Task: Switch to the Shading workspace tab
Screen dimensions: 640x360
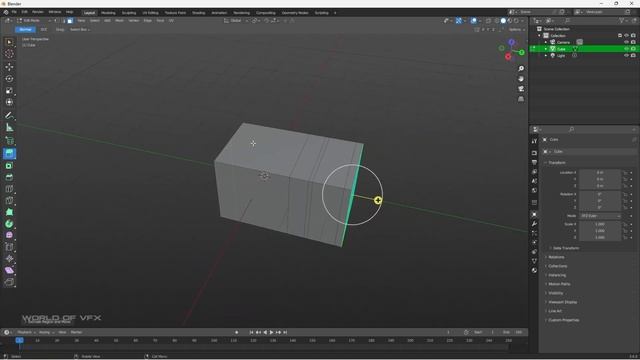Action: tap(198, 13)
